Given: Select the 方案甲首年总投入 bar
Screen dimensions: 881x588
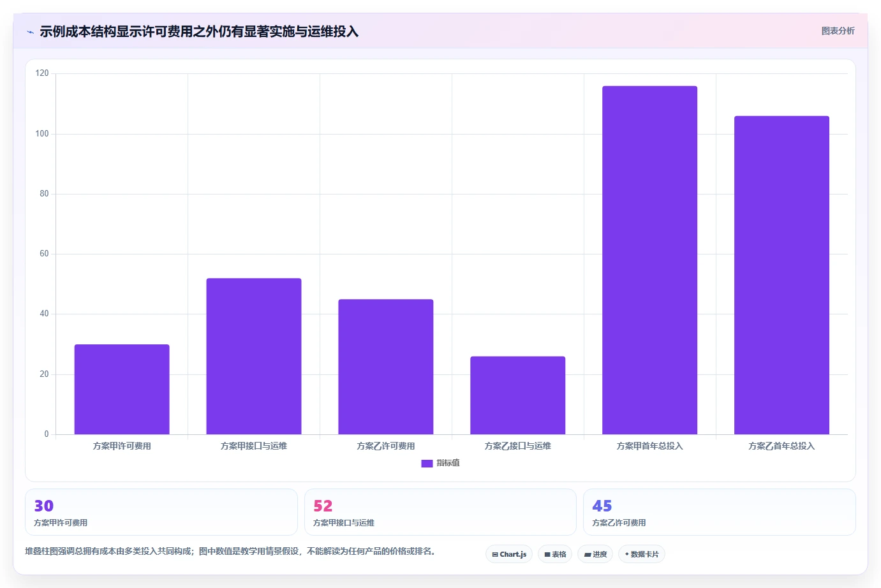Looking at the screenshot, I should [649, 260].
